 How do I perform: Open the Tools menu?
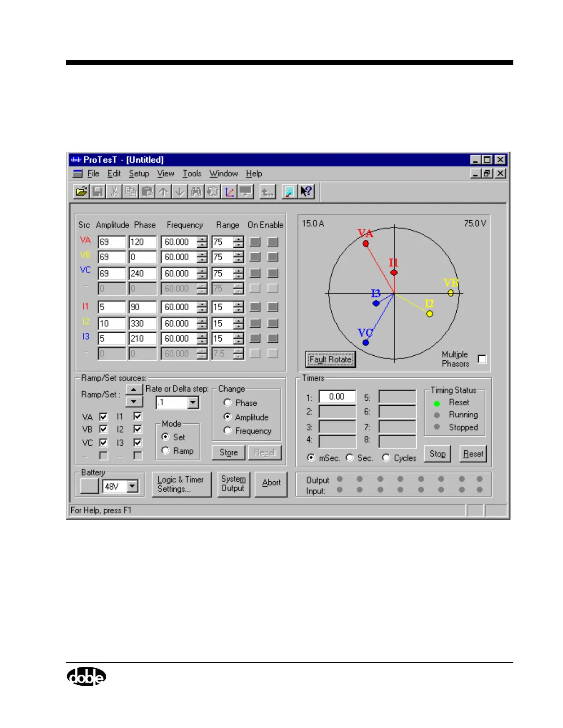point(192,174)
